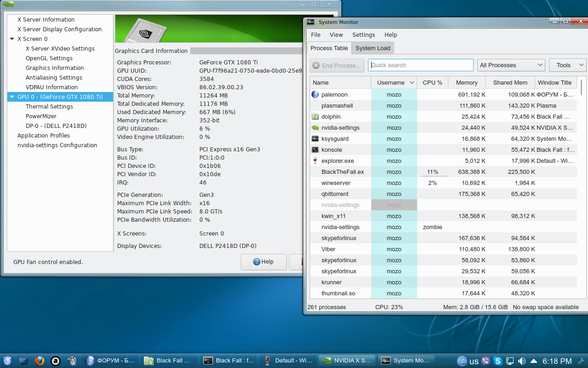Viewport: 588px width, 368px height.
Task: Switch to the Default Wine window in the taskbar
Action: [288, 361]
